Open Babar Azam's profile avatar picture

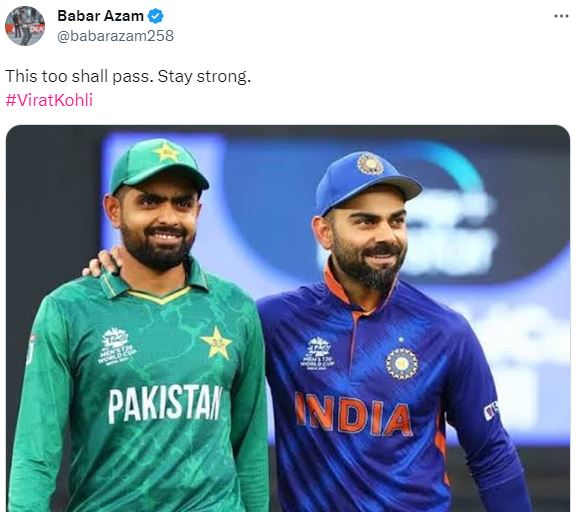coord(25,26)
